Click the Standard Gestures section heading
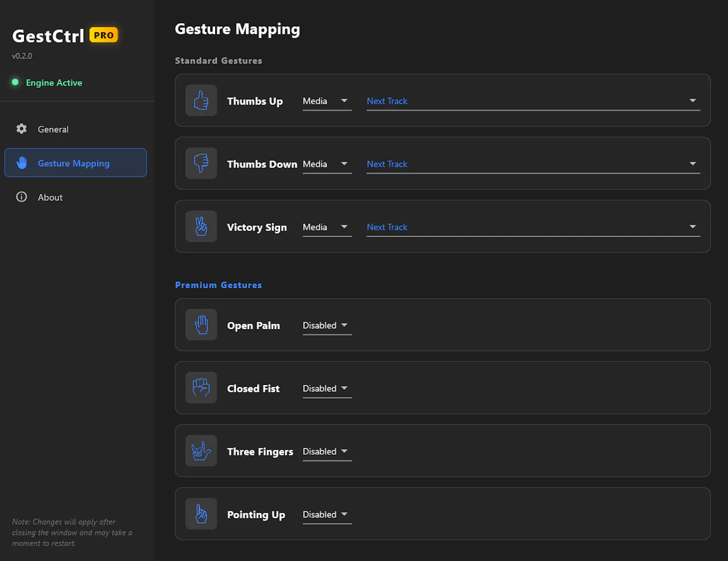The image size is (728, 561). point(218,60)
